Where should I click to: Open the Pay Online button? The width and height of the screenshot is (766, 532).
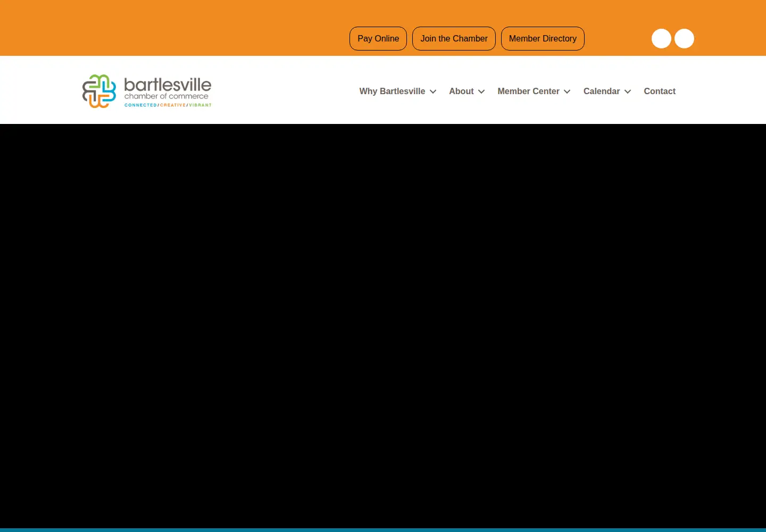[x=378, y=38]
